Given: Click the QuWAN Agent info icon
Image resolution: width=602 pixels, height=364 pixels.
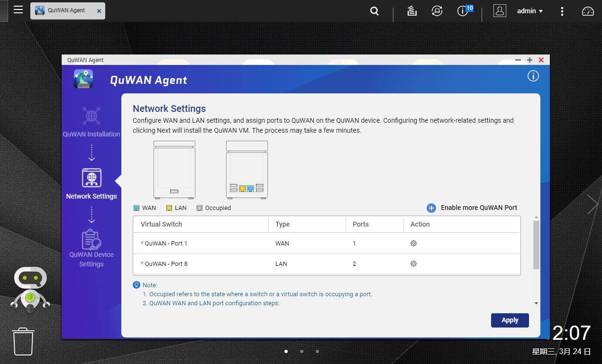Looking at the screenshot, I should click(x=533, y=76).
